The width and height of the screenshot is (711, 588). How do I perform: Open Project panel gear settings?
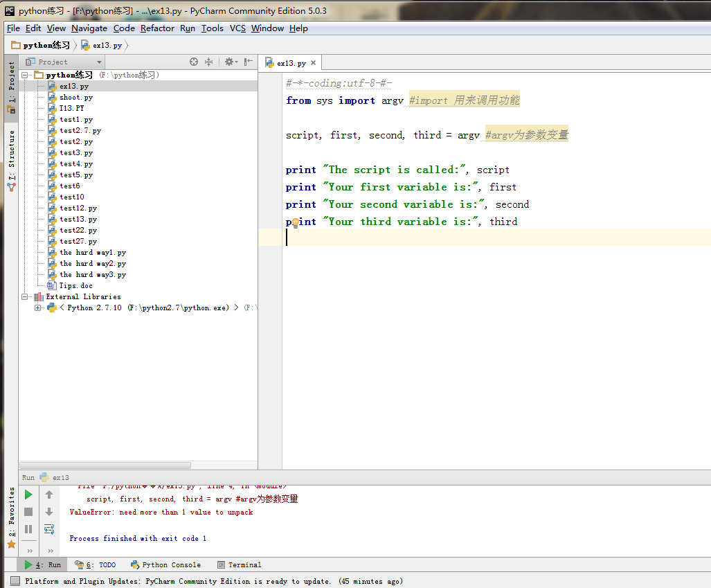(229, 62)
